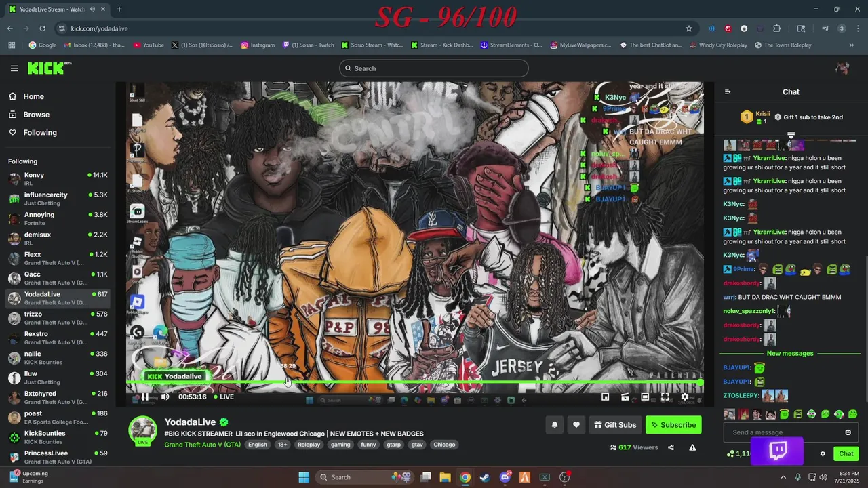Focus the Kick Search bar
The width and height of the screenshot is (868, 488).
(x=434, y=68)
